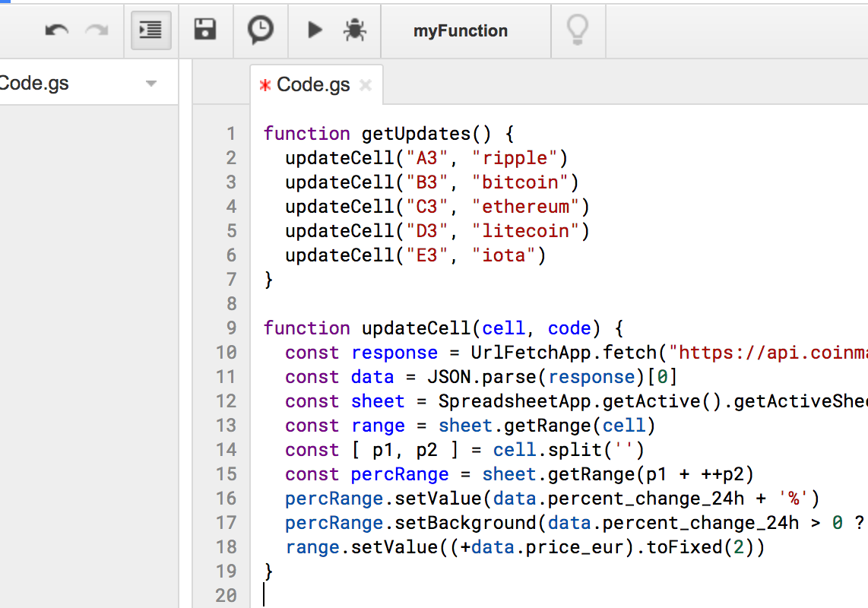Click the Redo arrow icon
This screenshot has width=868, height=608.
(x=97, y=30)
